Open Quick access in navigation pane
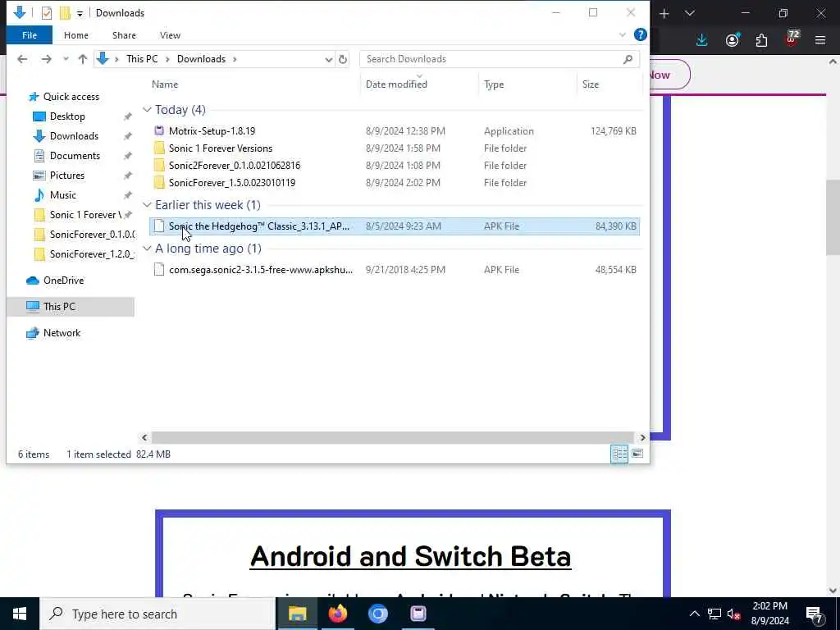The image size is (840, 630). click(71, 97)
